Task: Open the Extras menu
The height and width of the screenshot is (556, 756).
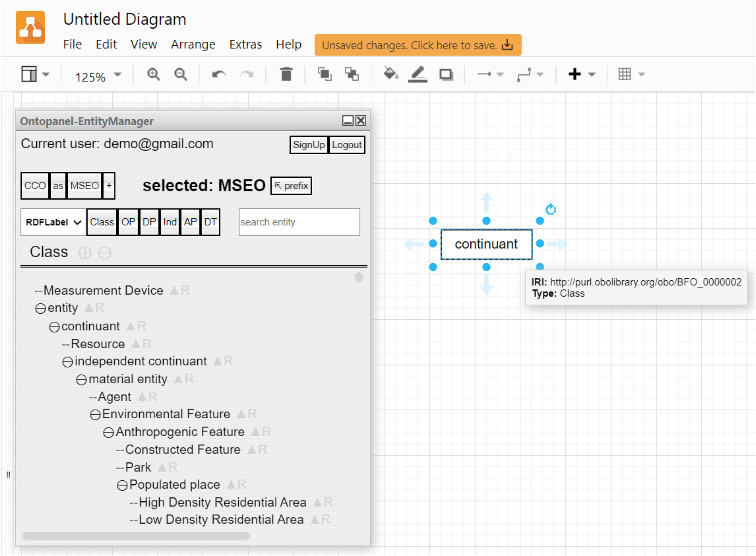Action: click(x=246, y=44)
